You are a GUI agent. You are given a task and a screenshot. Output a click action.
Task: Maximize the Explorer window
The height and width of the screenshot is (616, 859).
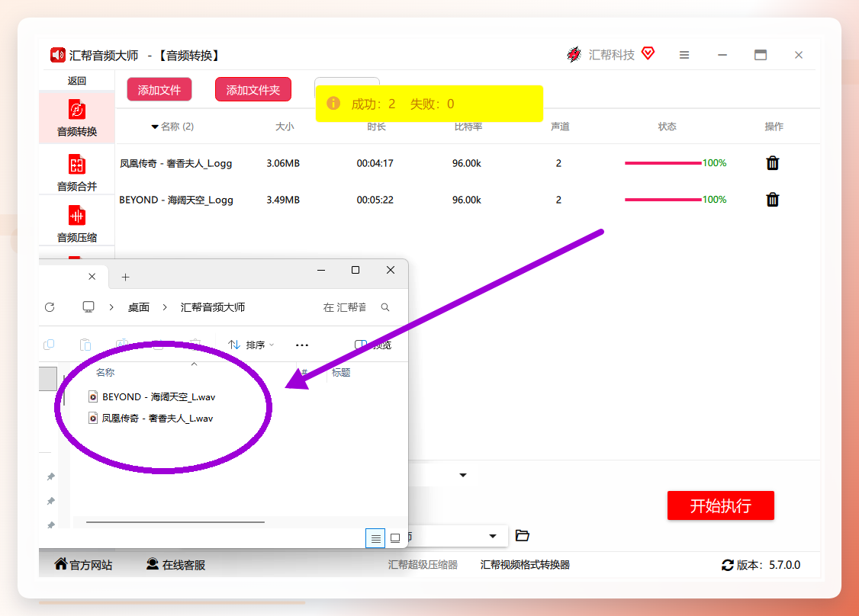point(356,270)
